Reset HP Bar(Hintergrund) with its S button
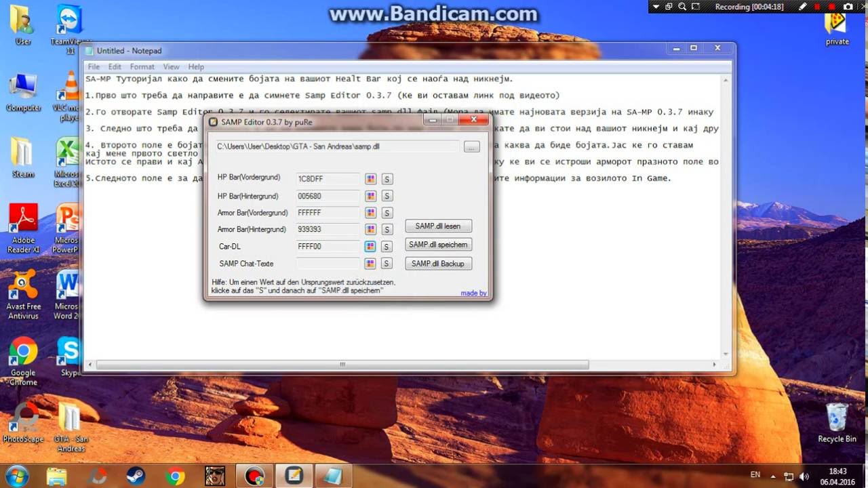The width and height of the screenshot is (868, 488). coord(387,196)
